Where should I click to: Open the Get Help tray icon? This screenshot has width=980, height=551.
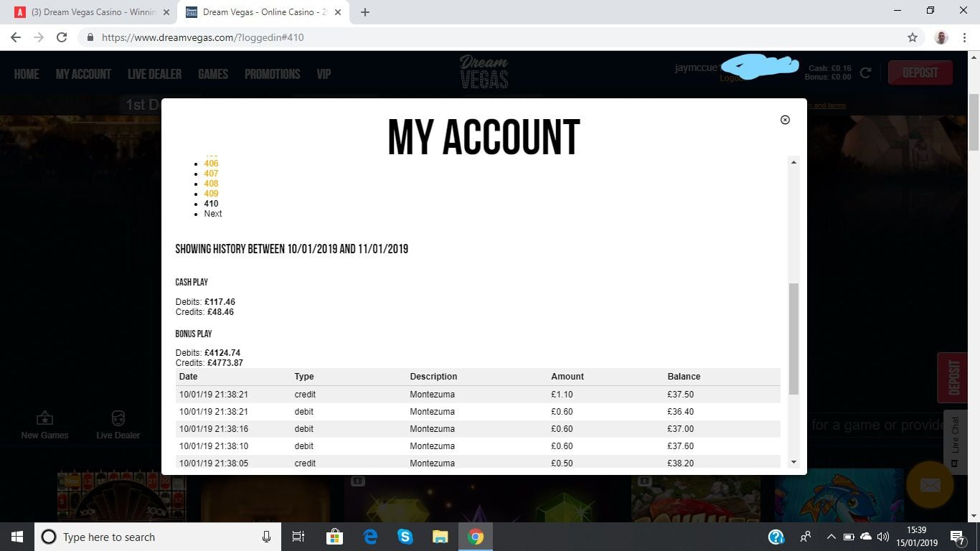(776, 537)
